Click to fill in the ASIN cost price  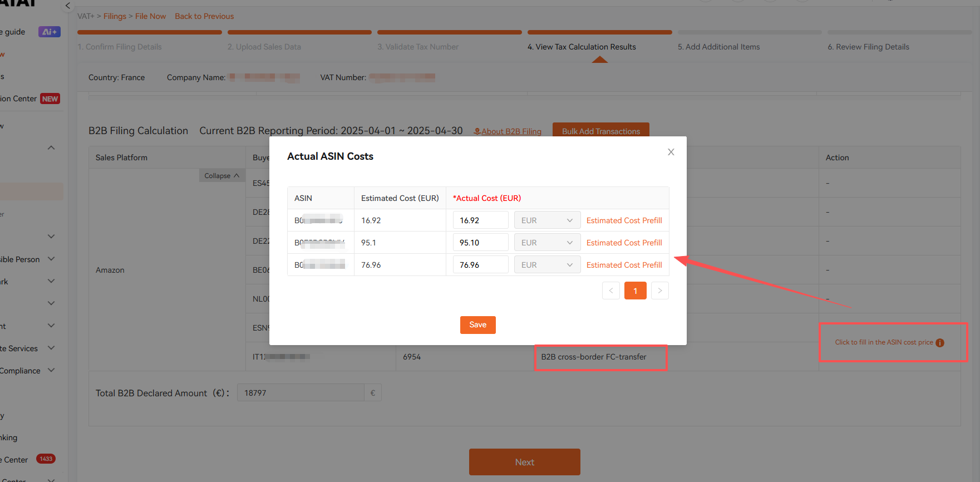pos(884,342)
